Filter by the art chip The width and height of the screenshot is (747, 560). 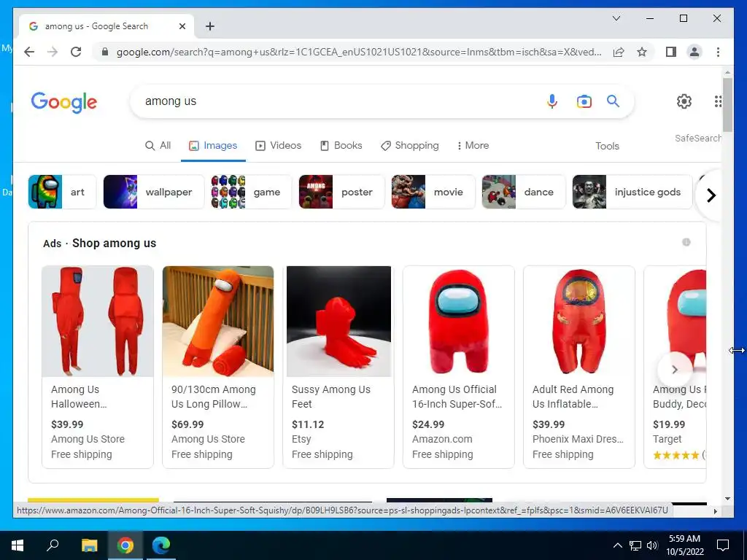click(63, 192)
